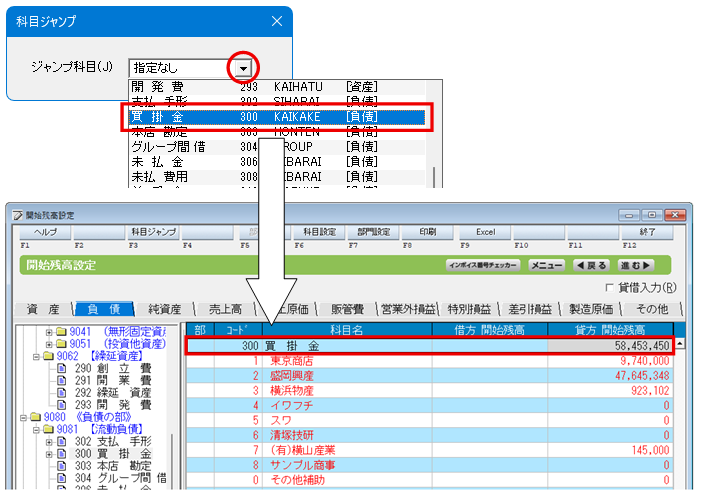Export using the Excel button
Screen dimensions: 704x498
[485, 231]
